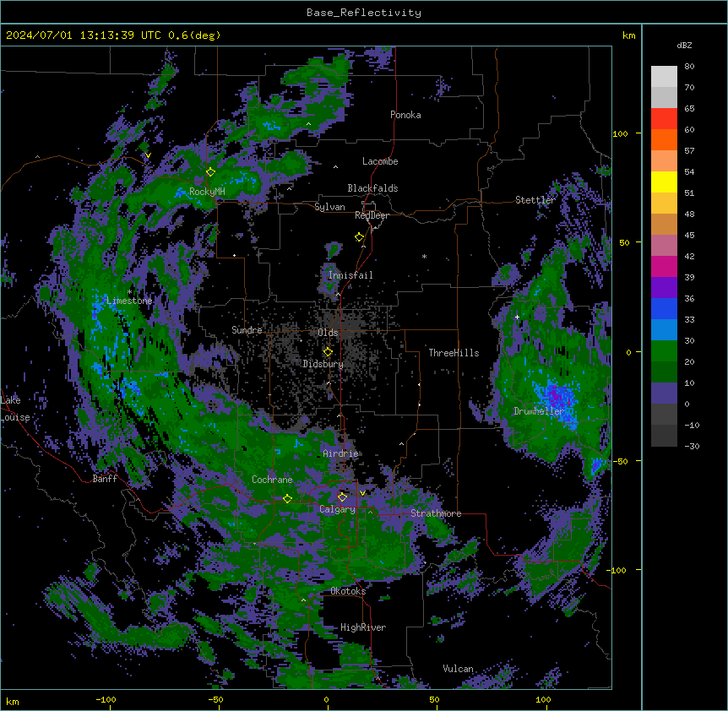Click the RockyMH label
728x711 pixels.
pyautogui.click(x=207, y=192)
